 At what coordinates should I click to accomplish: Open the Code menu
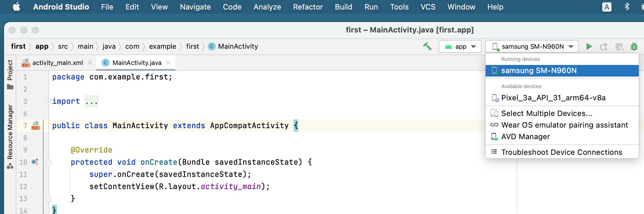click(x=232, y=7)
